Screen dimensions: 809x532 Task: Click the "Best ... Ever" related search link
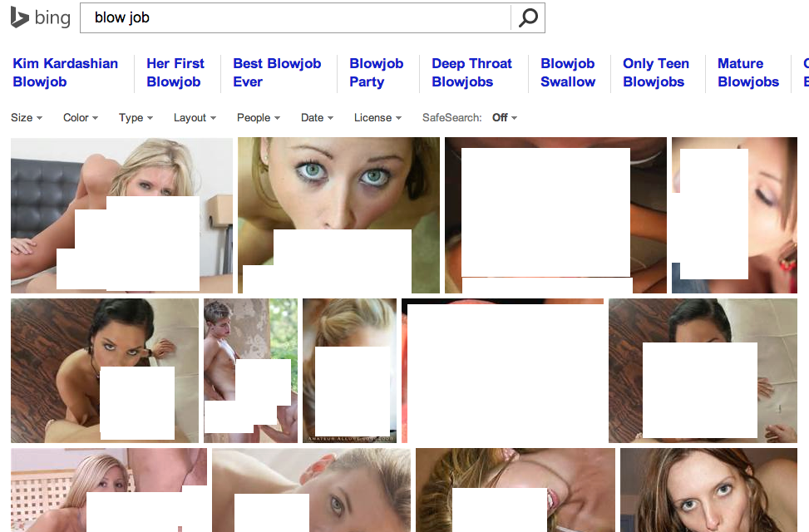tap(276, 72)
